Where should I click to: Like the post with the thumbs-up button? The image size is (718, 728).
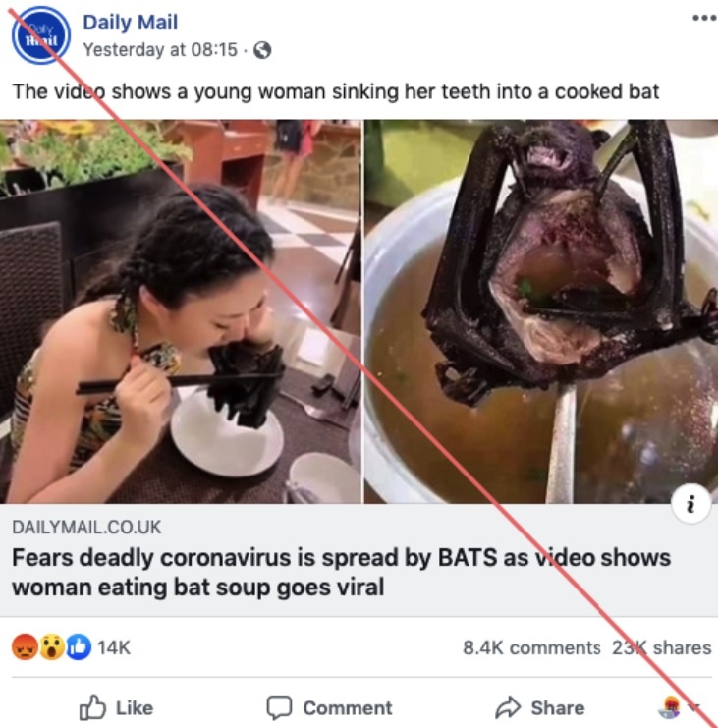point(116,707)
